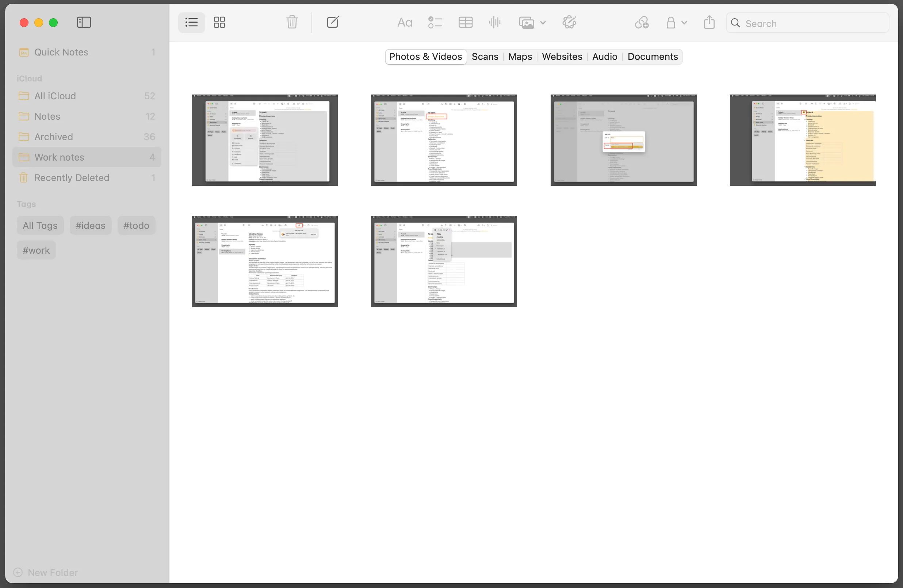Open the yellow highlighted screenshot thumbnail
The image size is (903, 588).
coord(803,140)
